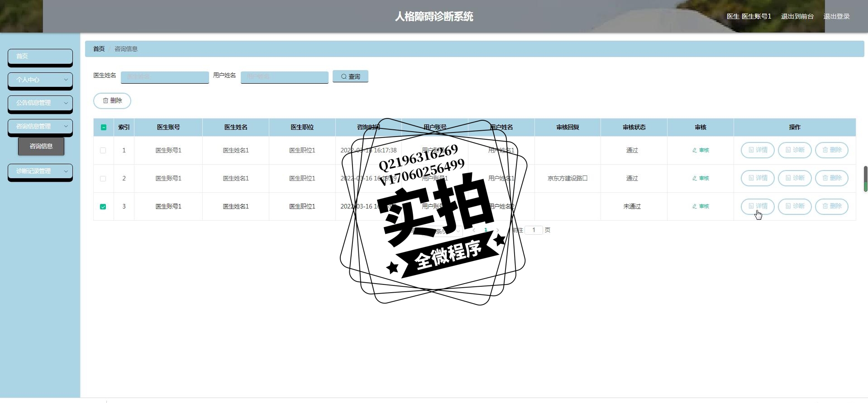The image size is (868, 403).
Task: Go to the next pagination page arrow
Action: [498, 230]
